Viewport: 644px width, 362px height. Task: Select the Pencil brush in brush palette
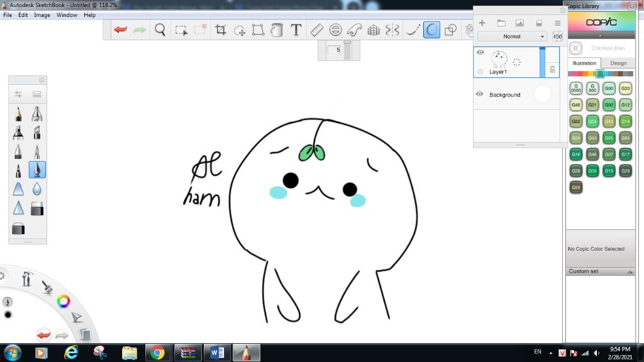pyautogui.click(x=18, y=114)
